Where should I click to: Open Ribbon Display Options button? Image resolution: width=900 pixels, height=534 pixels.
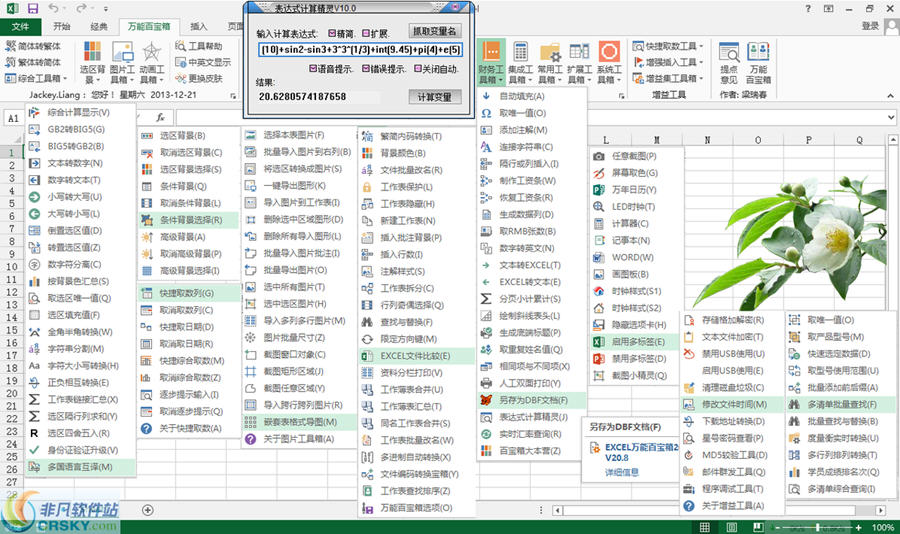(828, 8)
